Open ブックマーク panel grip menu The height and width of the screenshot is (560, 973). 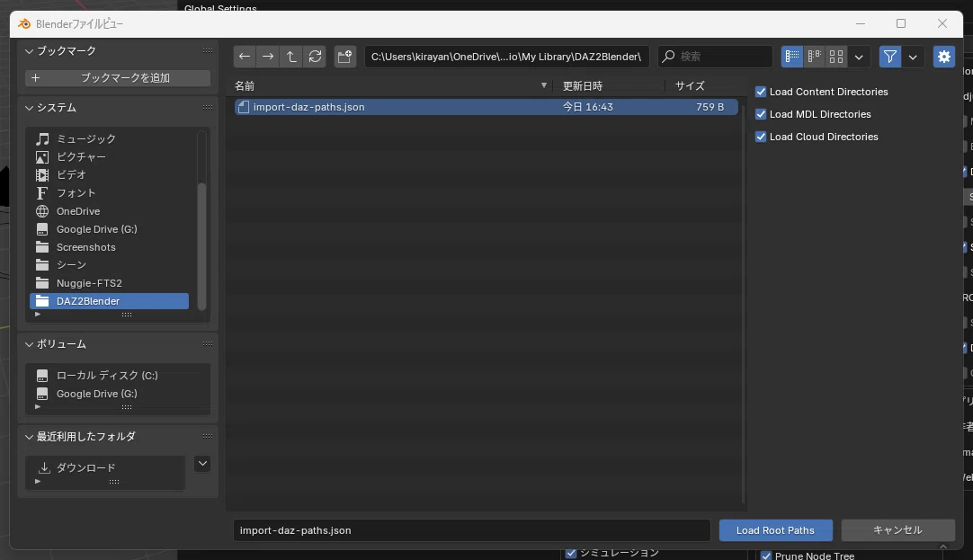coord(207,51)
